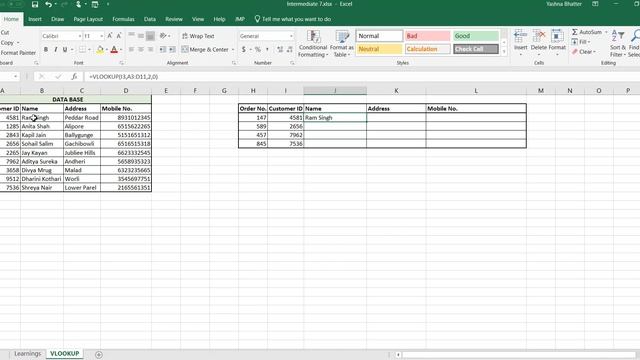Apply the Check Cell style
Screen dimensions: 640x360
pos(476,49)
